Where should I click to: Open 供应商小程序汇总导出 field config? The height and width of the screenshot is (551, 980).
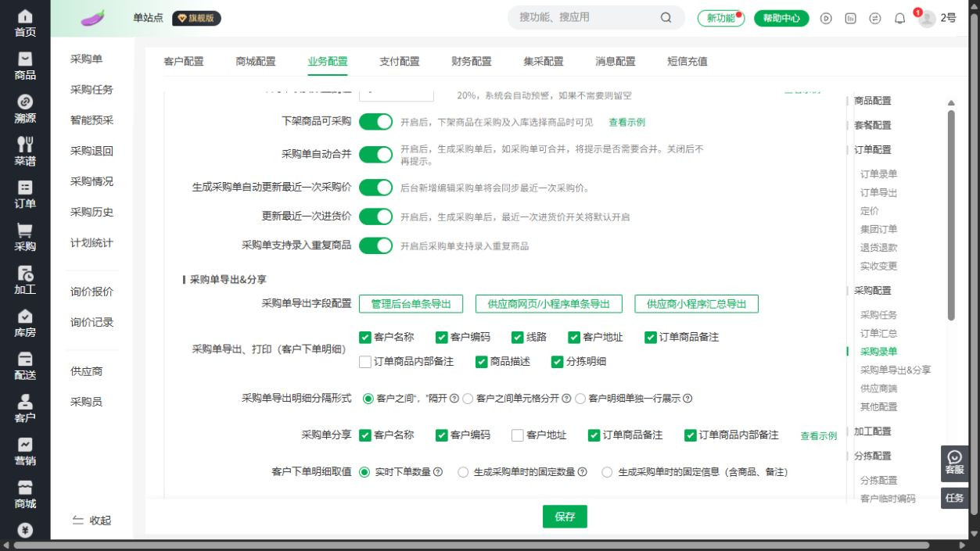(x=696, y=304)
